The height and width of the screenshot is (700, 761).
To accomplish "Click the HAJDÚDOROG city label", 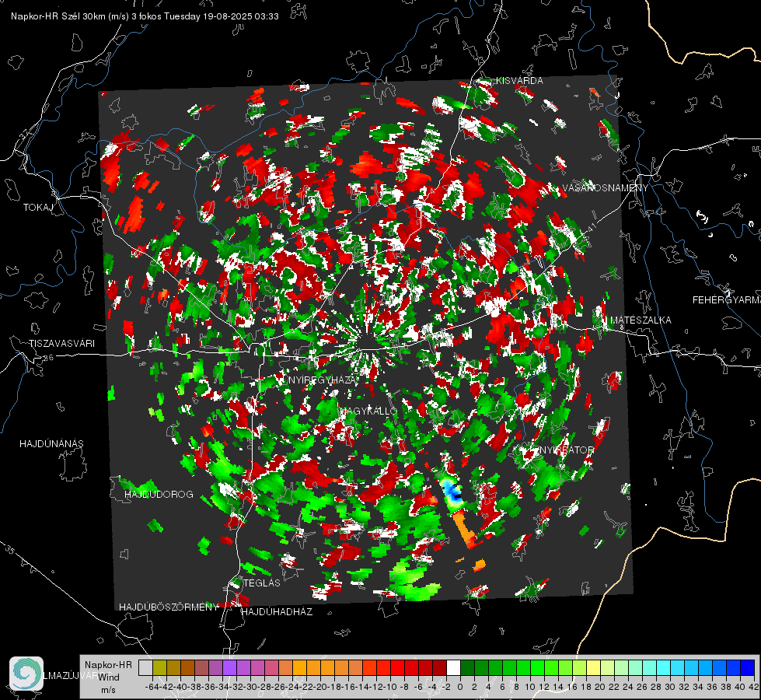I will (x=159, y=494).
